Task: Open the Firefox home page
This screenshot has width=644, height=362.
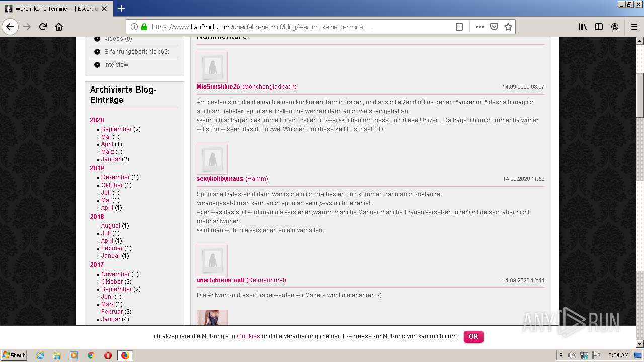Action: click(59, 27)
